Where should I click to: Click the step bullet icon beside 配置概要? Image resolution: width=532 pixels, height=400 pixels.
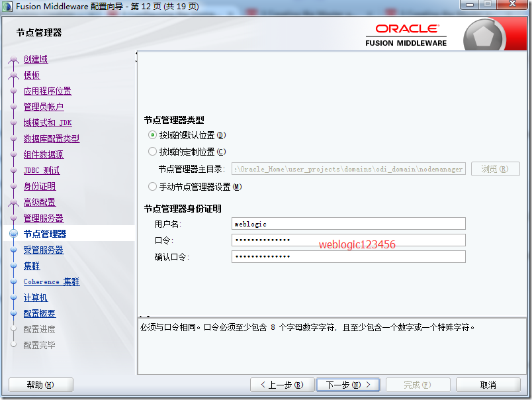[x=14, y=313]
